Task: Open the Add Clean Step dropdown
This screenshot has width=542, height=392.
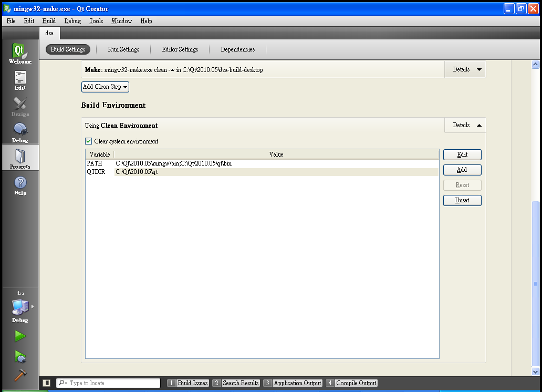Action: [105, 87]
